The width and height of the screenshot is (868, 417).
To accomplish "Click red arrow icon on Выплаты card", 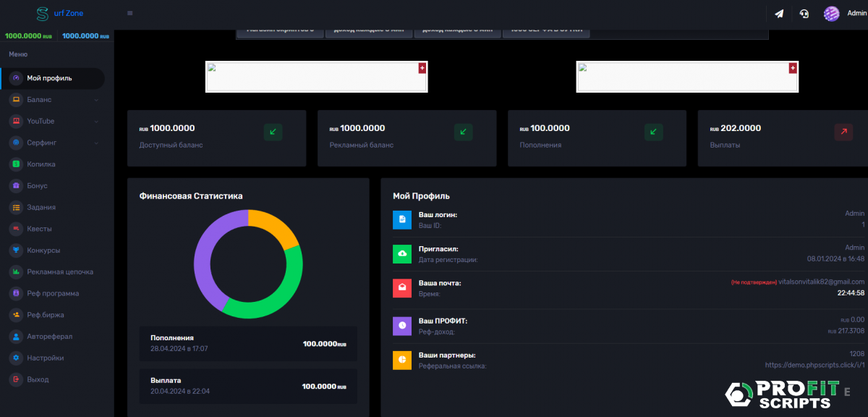I will click(843, 132).
